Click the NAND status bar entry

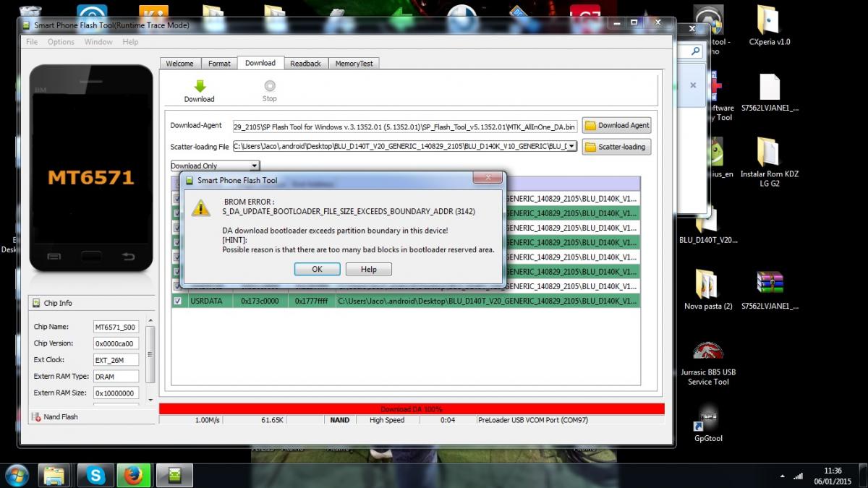coord(339,420)
